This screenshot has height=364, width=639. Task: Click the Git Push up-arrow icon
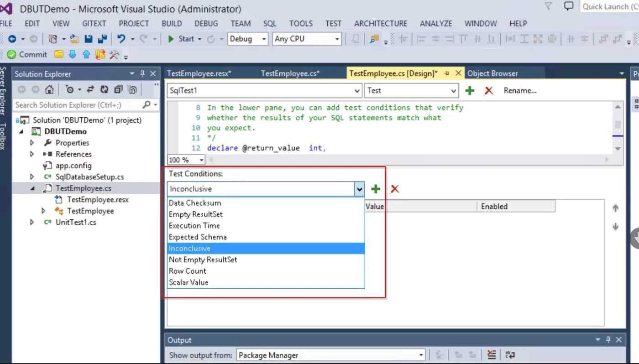[86, 55]
